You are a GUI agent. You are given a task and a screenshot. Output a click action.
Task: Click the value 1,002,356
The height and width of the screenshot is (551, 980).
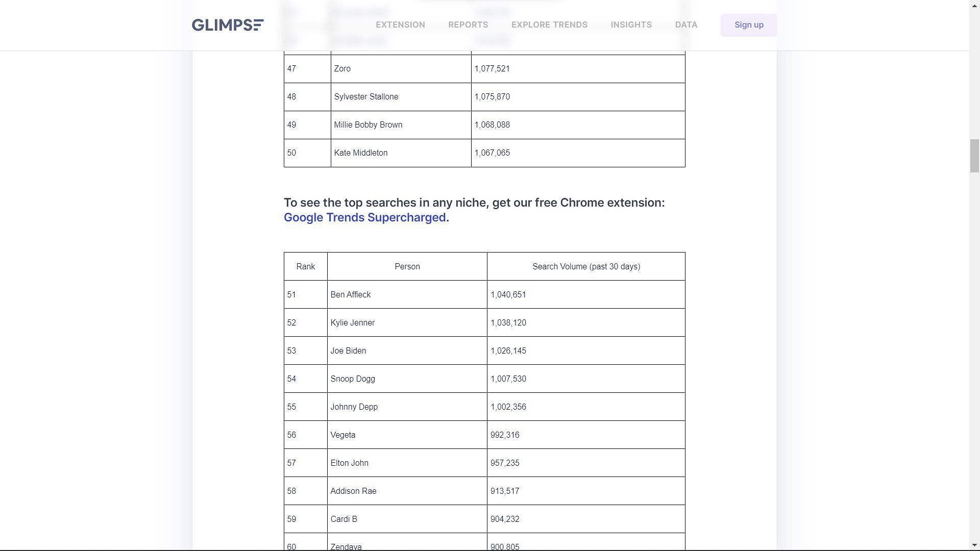(x=508, y=407)
